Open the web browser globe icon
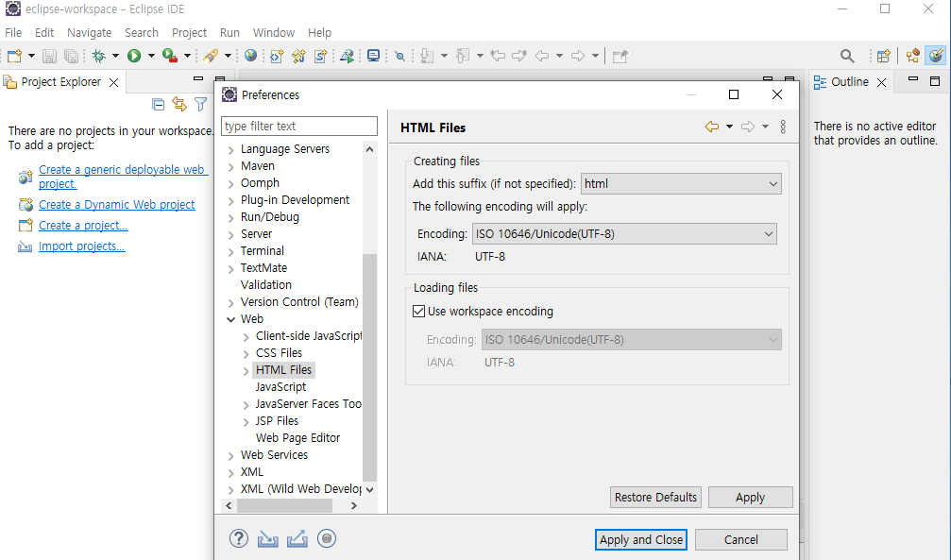951x560 pixels. pos(250,56)
